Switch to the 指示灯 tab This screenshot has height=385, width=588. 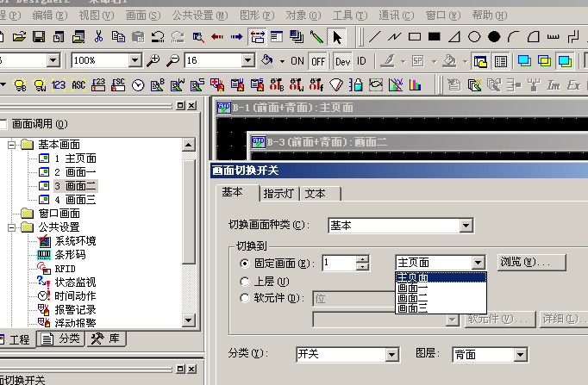coord(279,194)
